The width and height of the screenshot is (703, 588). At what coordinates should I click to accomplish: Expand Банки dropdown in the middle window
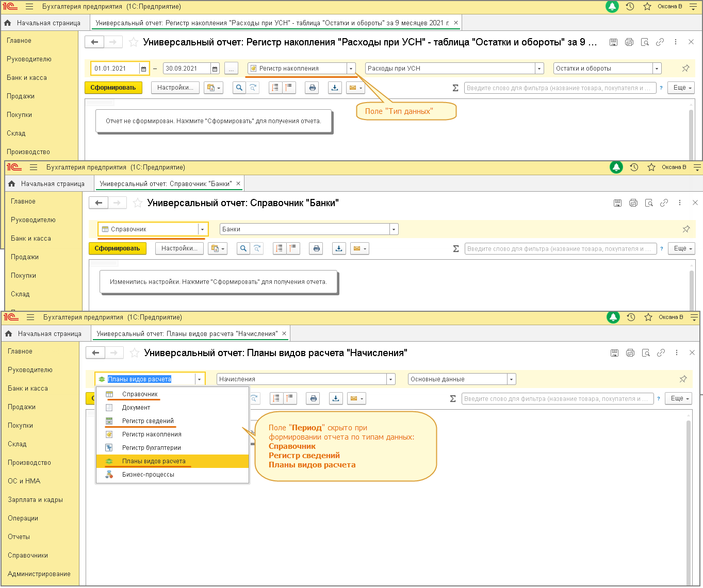[x=394, y=229]
